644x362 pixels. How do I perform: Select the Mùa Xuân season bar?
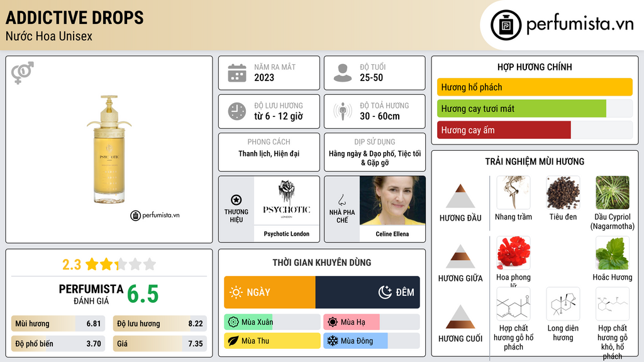tap(272, 322)
